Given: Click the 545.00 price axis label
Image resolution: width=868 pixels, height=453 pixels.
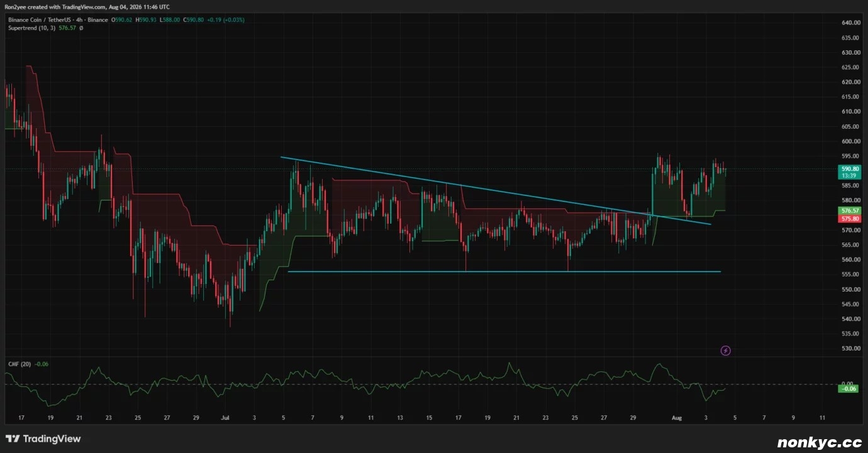Looking at the screenshot, I should coord(850,304).
